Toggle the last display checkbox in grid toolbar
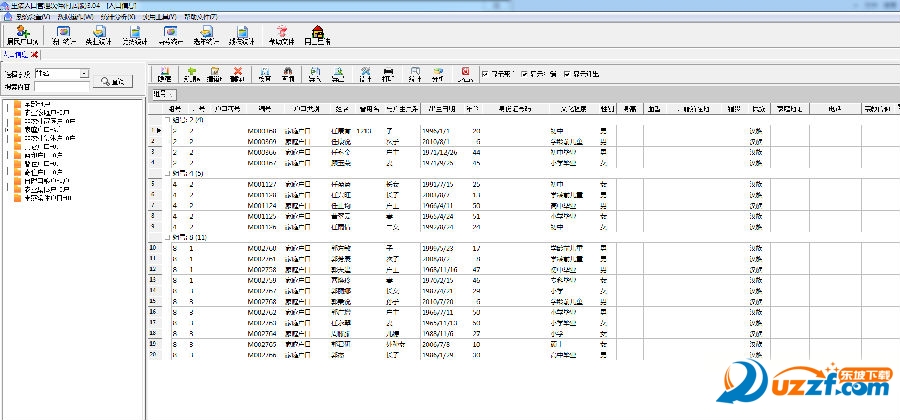This screenshot has width=900, height=420. (567, 73)
